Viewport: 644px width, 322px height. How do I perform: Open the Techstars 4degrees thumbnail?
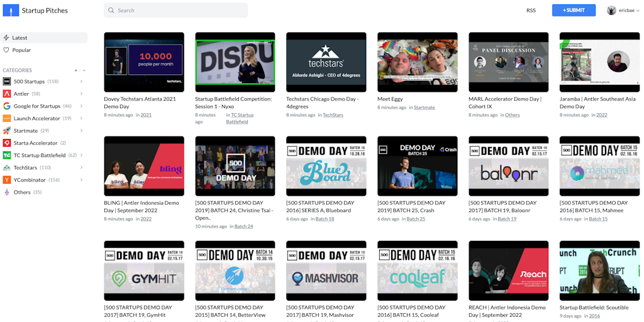pyautogui.click(x=326, y=62)
